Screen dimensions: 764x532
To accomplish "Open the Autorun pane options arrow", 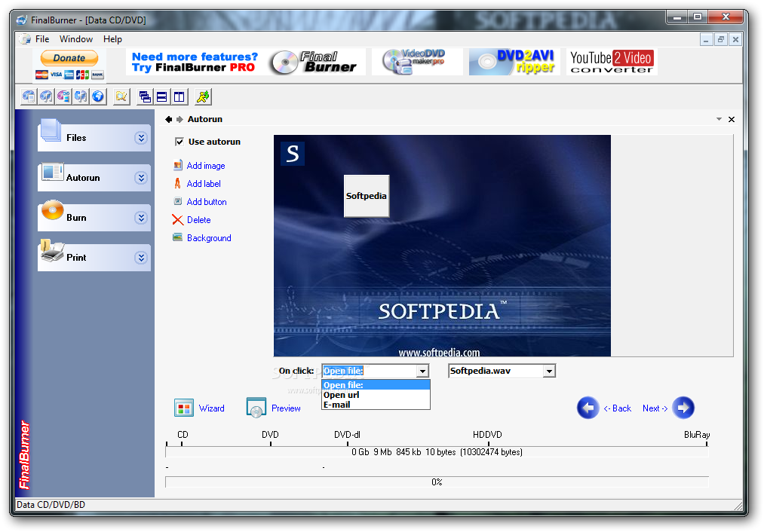I will 719,119.
